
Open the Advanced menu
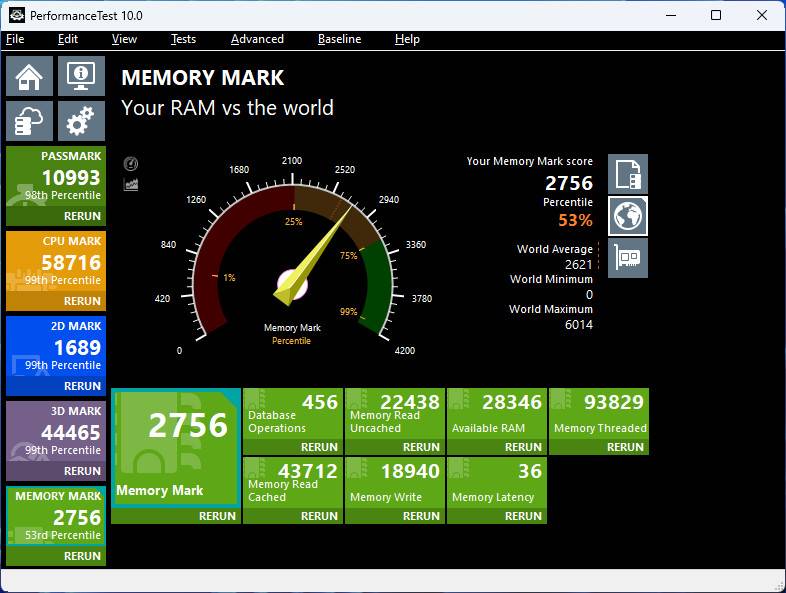(x=257, y=39)
